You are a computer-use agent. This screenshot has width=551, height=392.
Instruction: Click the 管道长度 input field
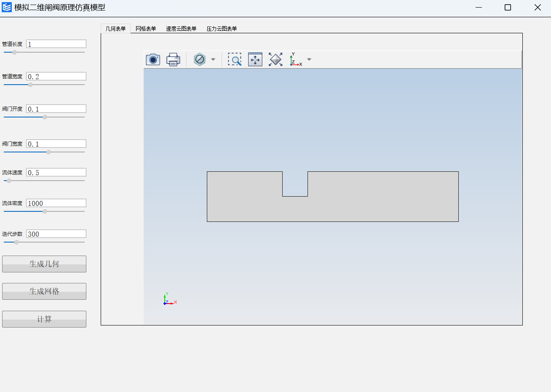pos(56,44)
